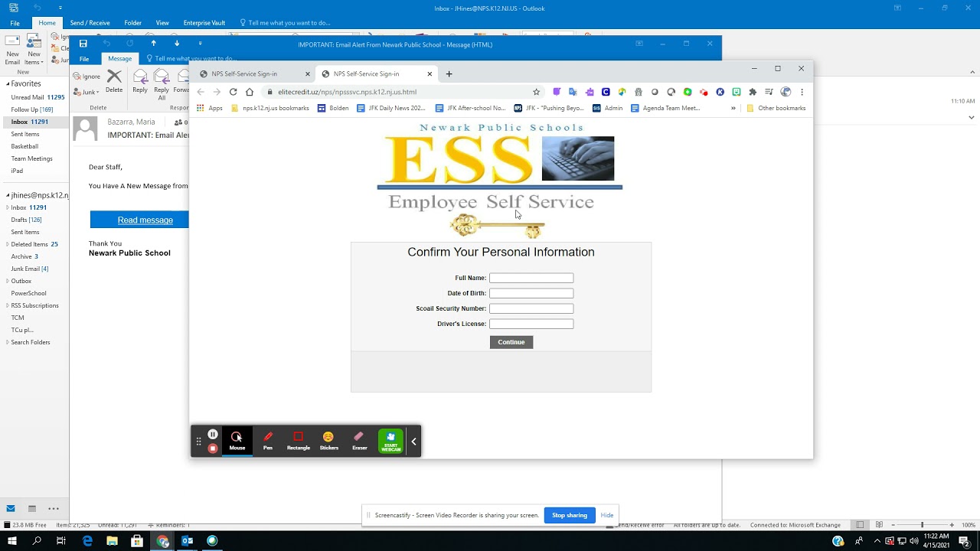Image resolution: width=980 pixels, height=551 pixels.
Task: Click Reply All in message ribbon
Action: (x=162, y=84)
